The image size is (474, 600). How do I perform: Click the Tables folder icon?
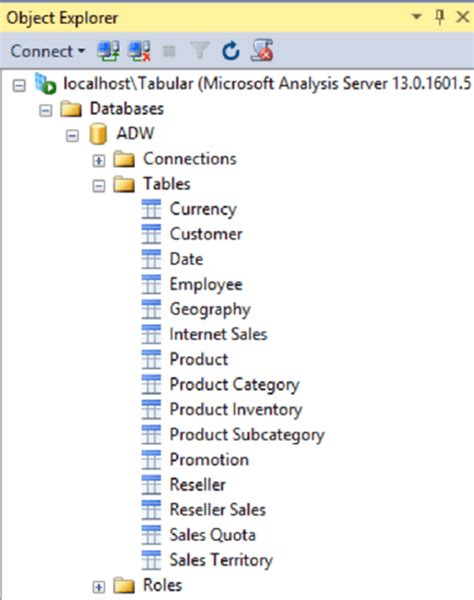coord(124,184)
